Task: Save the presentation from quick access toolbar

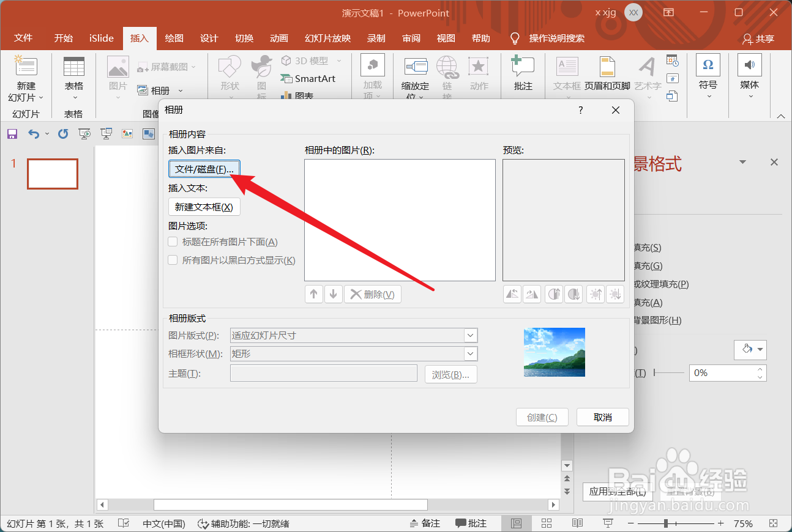Action: pyautogui.click(x=12, y=133)
